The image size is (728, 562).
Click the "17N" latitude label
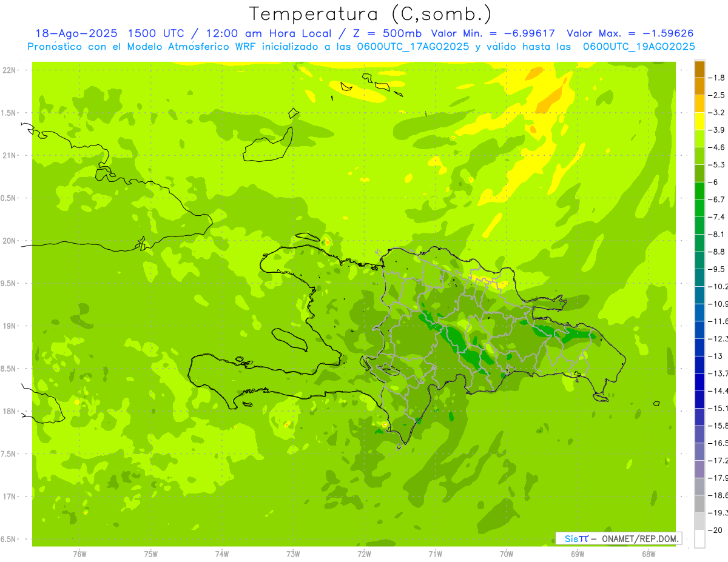click(x=9, y=497)
